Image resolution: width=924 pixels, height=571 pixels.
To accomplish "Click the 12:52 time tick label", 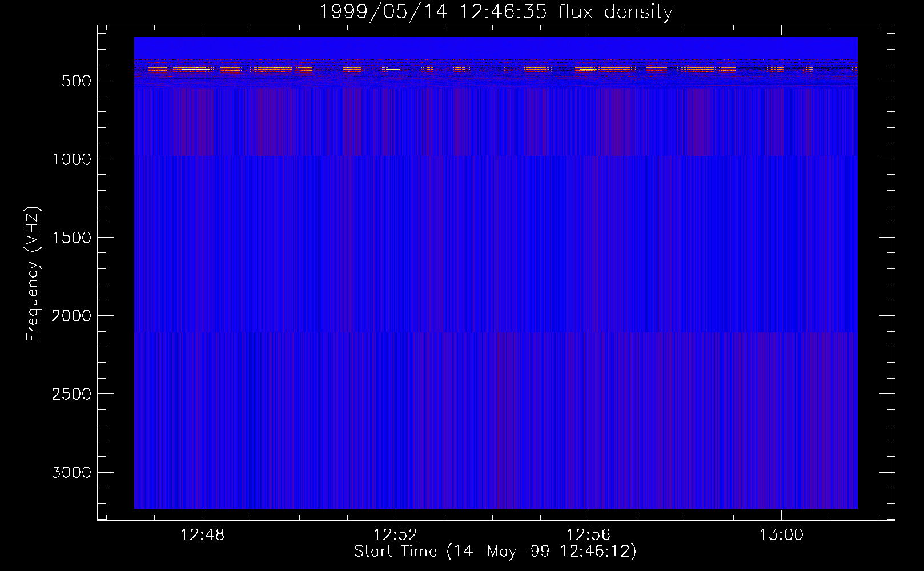I will [396, 535].
